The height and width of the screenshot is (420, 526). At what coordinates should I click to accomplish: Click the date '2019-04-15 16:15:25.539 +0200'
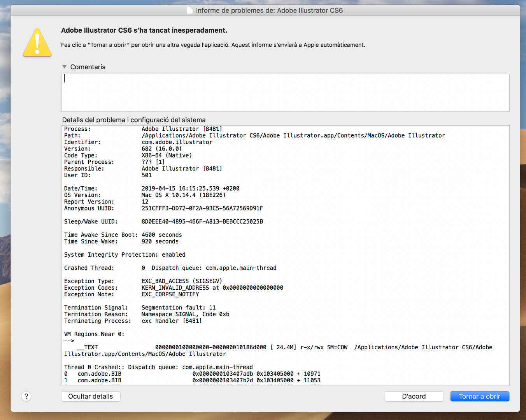pyautogui.click(x=191, y=189)
